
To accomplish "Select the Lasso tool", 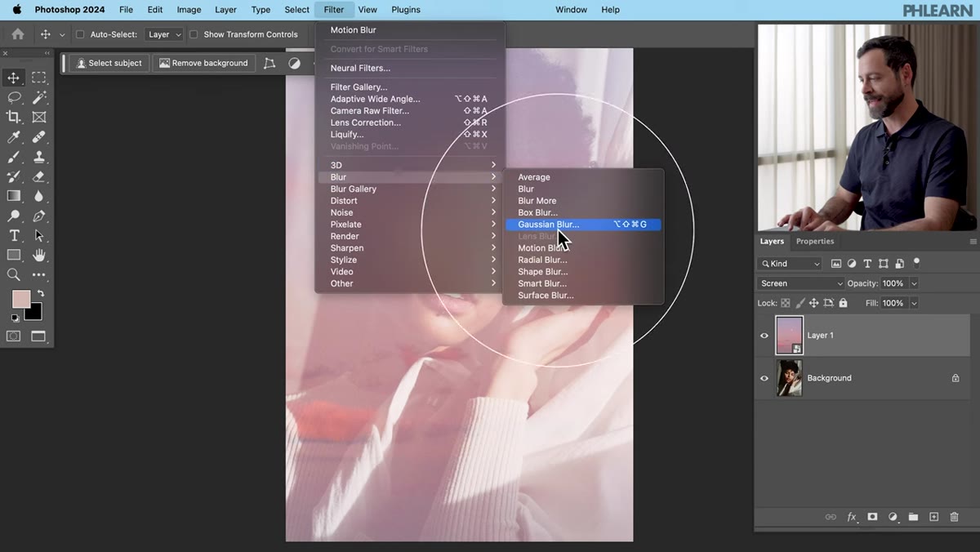I will click(x=14, y=97).
